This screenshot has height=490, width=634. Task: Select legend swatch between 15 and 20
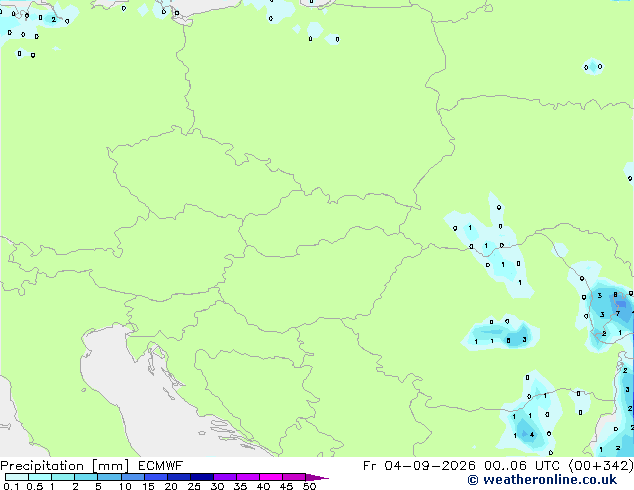tap(156, 477)
